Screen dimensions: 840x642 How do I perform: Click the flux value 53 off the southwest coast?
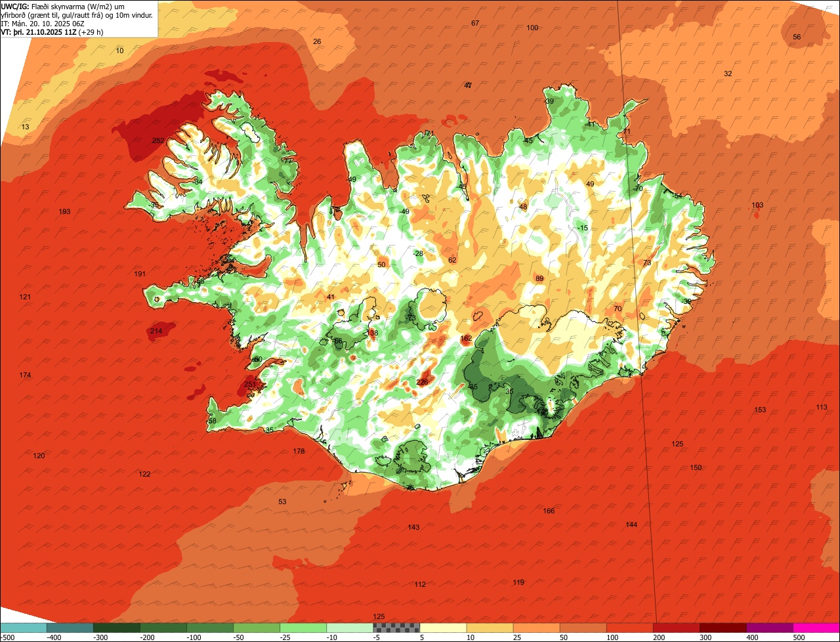point(282,502)
